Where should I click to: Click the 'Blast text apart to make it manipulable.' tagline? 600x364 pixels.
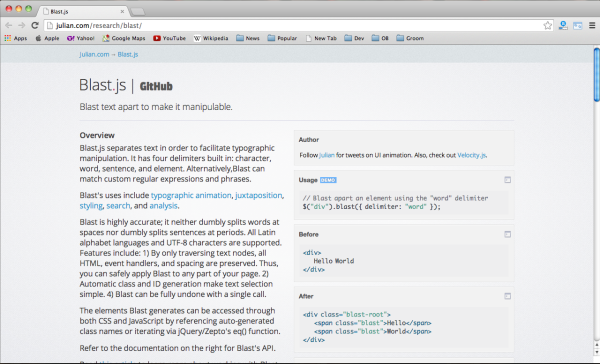[x=156, y=107]
